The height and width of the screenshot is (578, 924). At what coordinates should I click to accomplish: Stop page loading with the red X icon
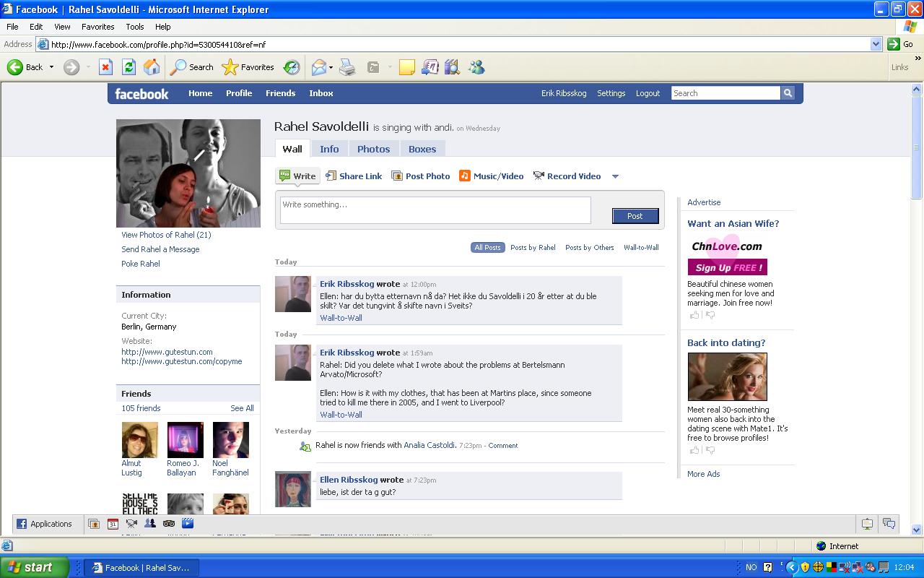click(x=105, y=67)
